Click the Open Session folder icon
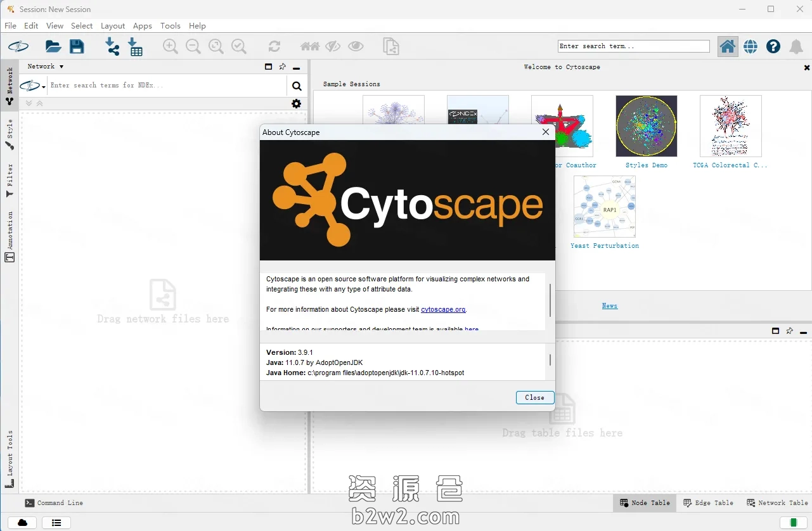Image resolution: width=812 pixels, height=531 pixels. coord(53,46)
